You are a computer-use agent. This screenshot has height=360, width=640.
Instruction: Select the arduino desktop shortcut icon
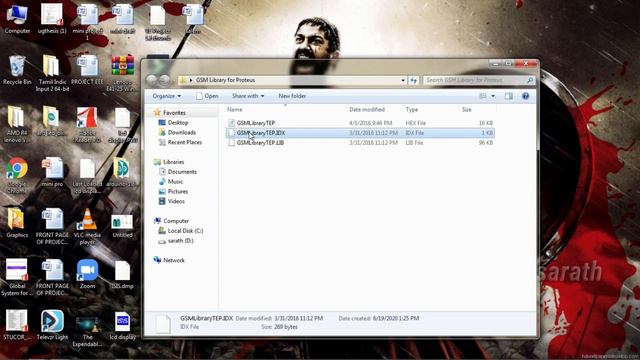click(122, 172)
